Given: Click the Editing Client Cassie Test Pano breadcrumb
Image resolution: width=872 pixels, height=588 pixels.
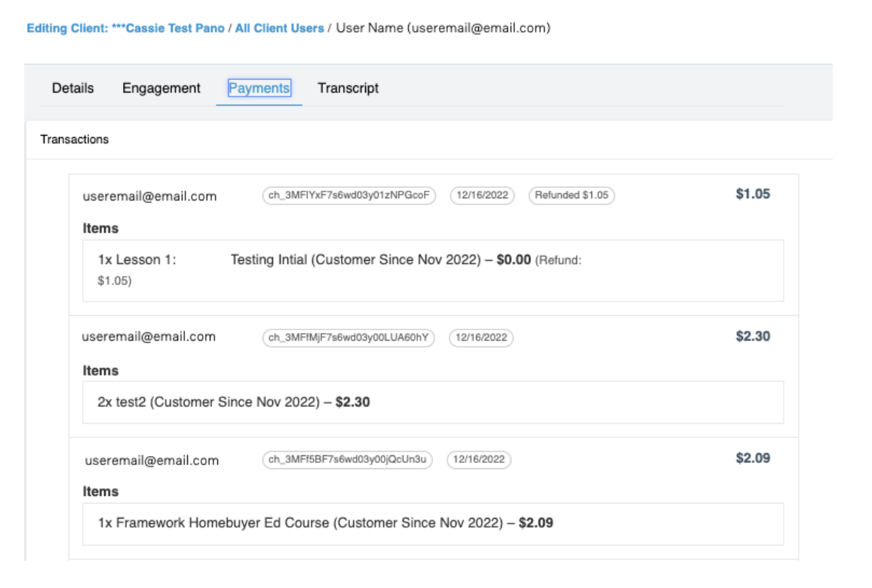Looking at the screenshot, I should 125,29.
